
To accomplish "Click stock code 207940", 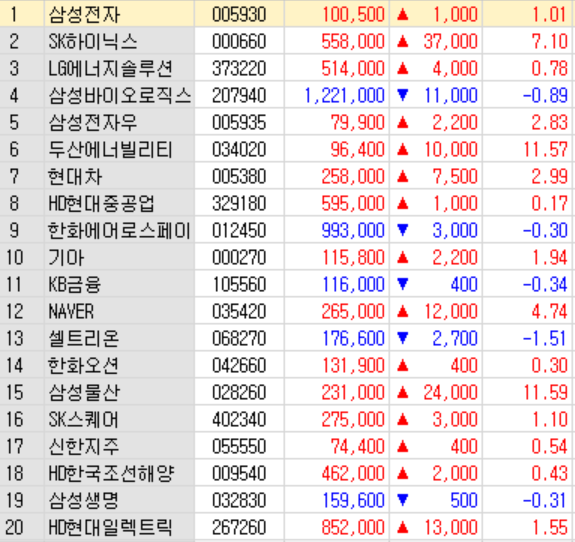I will pos(239,96).
